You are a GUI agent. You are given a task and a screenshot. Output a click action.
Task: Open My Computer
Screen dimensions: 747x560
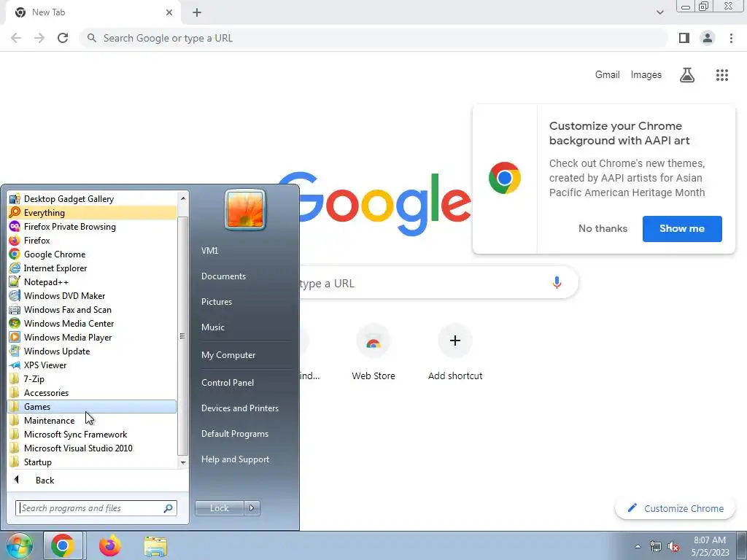coord(228,355)
